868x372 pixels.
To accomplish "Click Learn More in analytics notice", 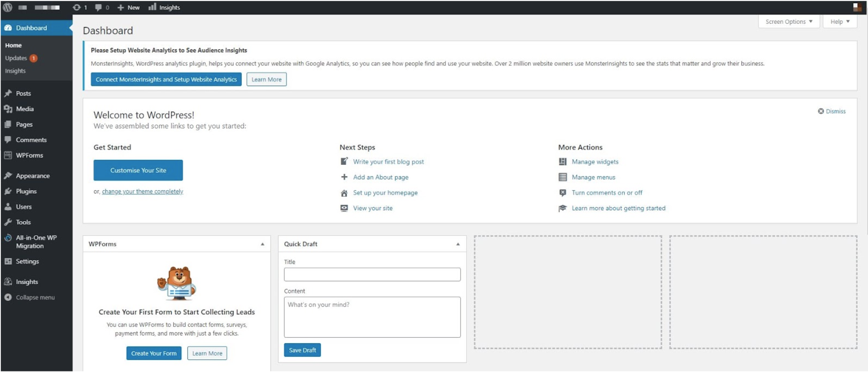I will pos(266,79).
